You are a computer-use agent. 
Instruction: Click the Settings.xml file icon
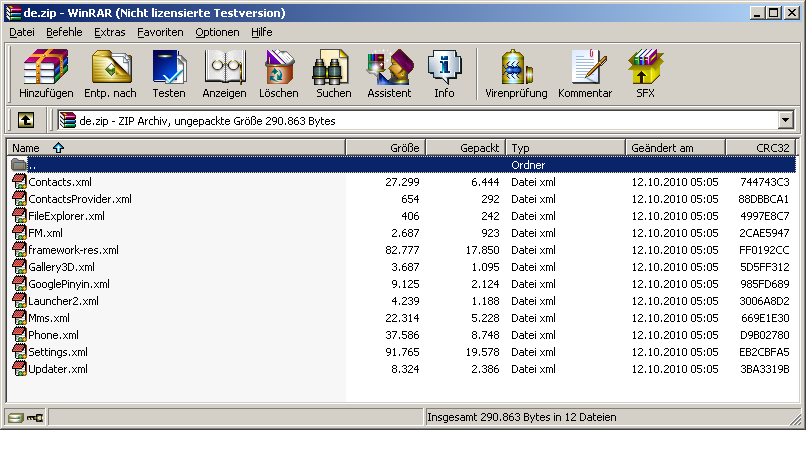click(20, 352)
